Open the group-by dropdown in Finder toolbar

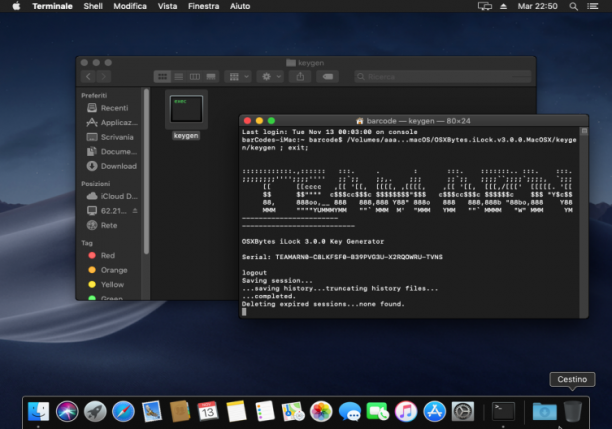click(238, 77)
